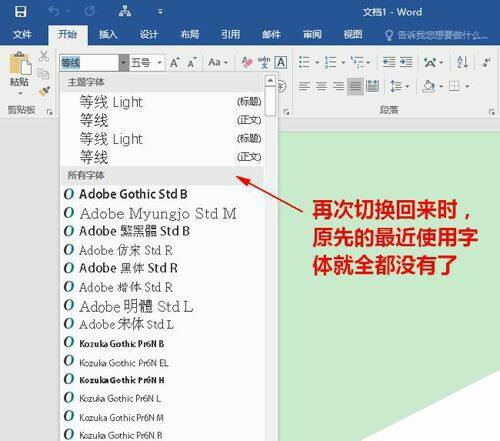
Task: Select Kozuka Gothic Pr6N B font
Action: pyautogui.click(x=163, y=343)
